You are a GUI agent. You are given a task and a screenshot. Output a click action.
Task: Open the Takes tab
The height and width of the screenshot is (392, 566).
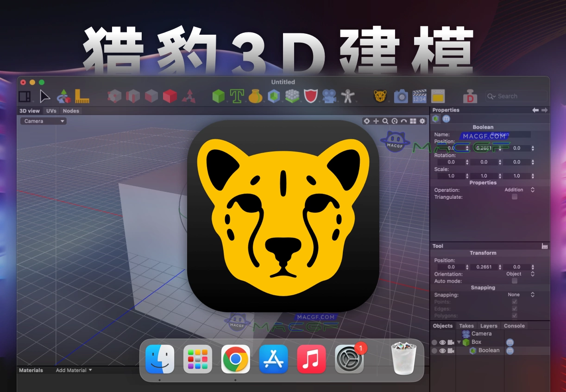point(466,326)
